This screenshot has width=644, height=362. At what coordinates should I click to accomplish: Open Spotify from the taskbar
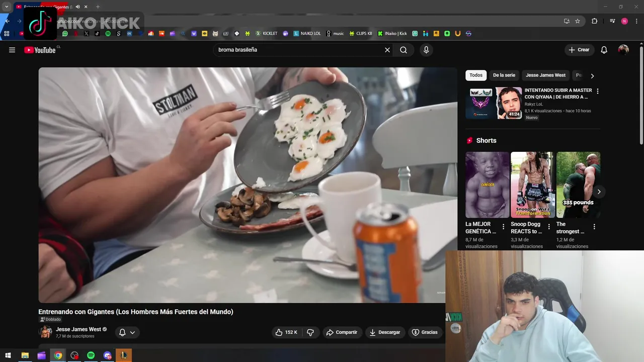(x=91, y=355)
